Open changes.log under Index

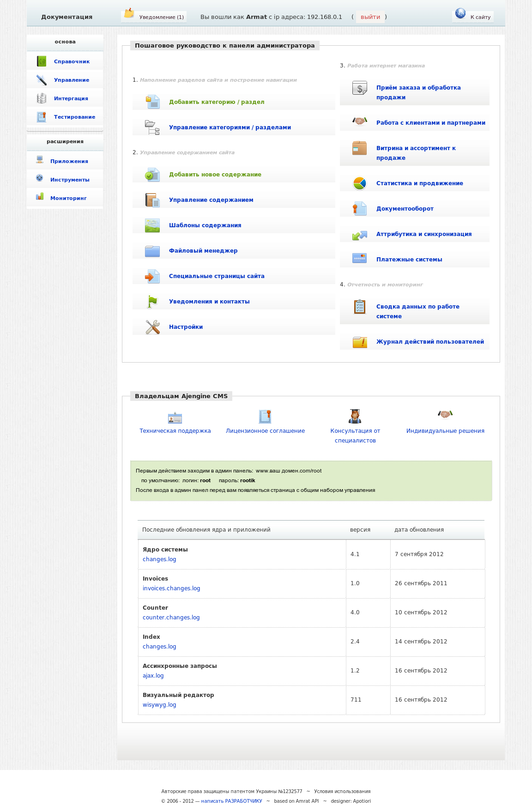159,647
